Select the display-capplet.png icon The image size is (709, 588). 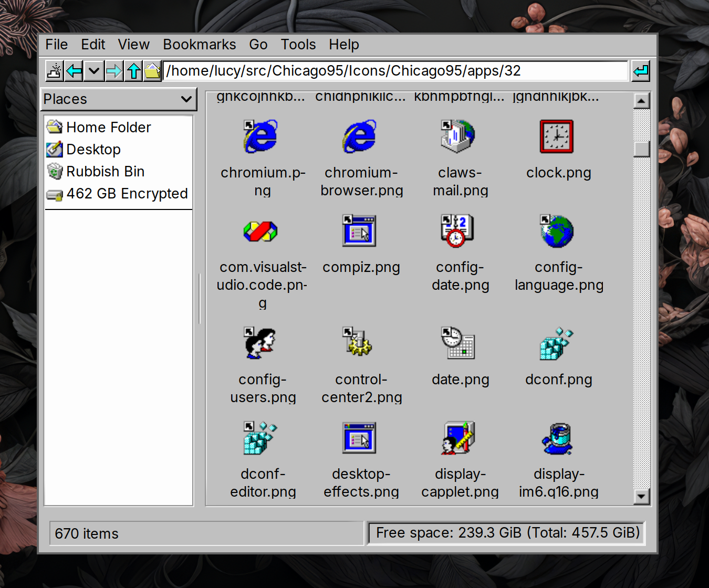coord(458,438)
